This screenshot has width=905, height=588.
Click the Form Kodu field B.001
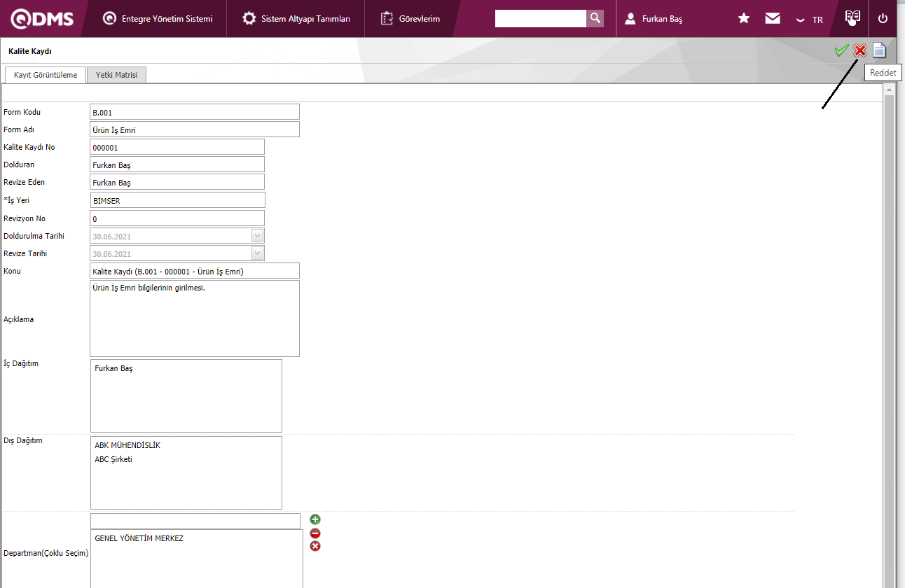(195, 112)
